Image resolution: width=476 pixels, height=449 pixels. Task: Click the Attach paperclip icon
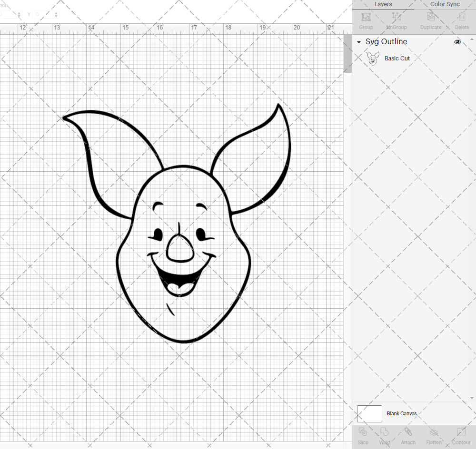pyautogui.click(x=408, y=431)
